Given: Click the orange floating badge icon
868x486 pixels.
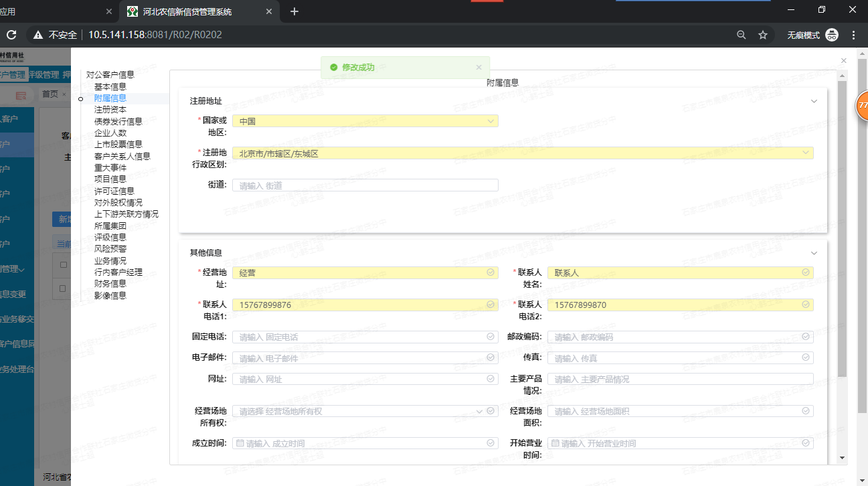Looking at the screenshot, I should click(x=863, y=106).
